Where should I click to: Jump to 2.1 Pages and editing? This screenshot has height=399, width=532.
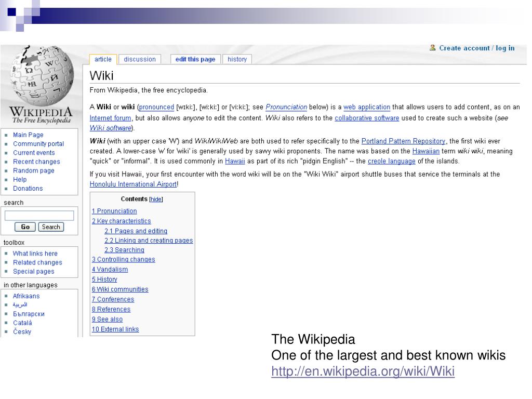click(136, 231)
